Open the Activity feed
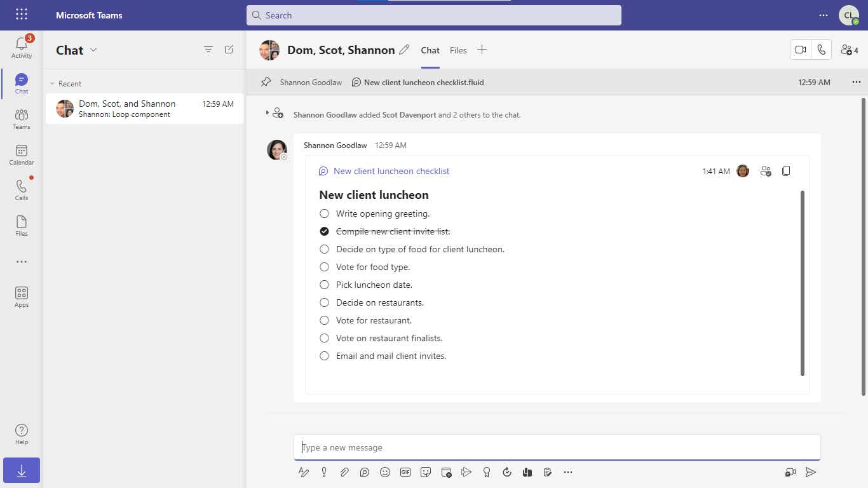868x488 pixels. click(x=22, y=48)
